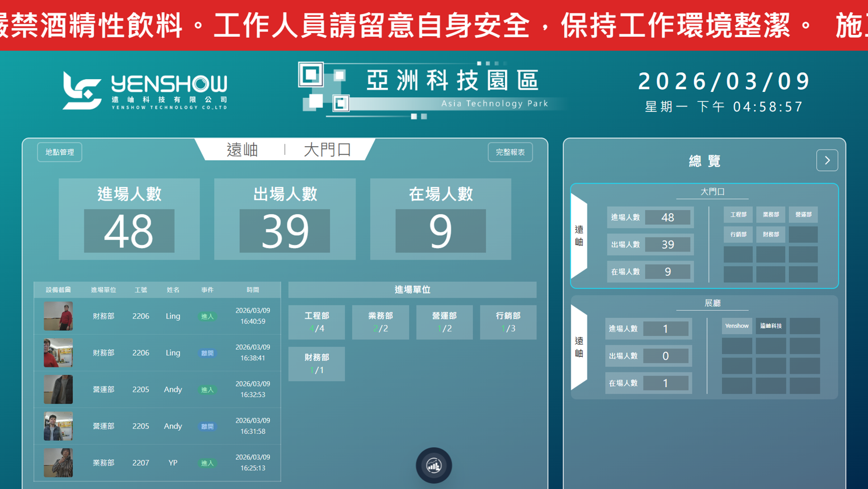This screenshot has width=868, height=489.
Task: Expand 總覽 panel with the chevron arrow
Action: pyautogui.click(x=827, y=161)
